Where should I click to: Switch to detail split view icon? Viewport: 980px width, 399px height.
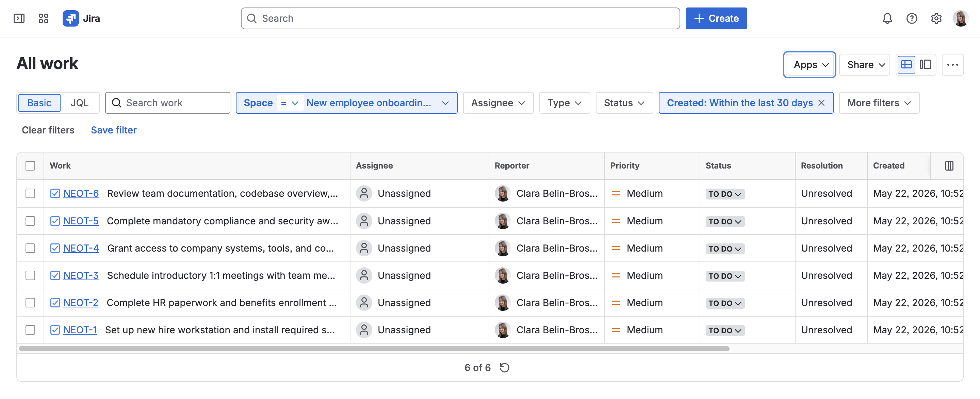pyautogui.click(x=925, y=65)
